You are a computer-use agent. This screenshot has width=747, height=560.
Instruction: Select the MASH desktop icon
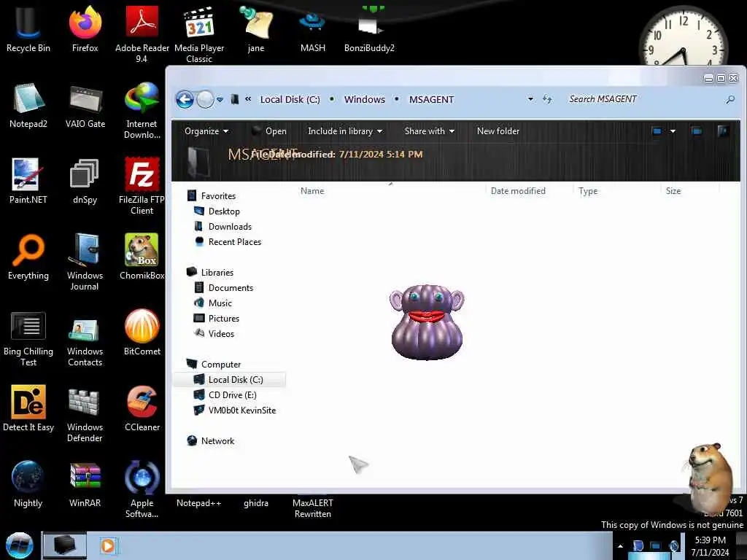[312, 29]
